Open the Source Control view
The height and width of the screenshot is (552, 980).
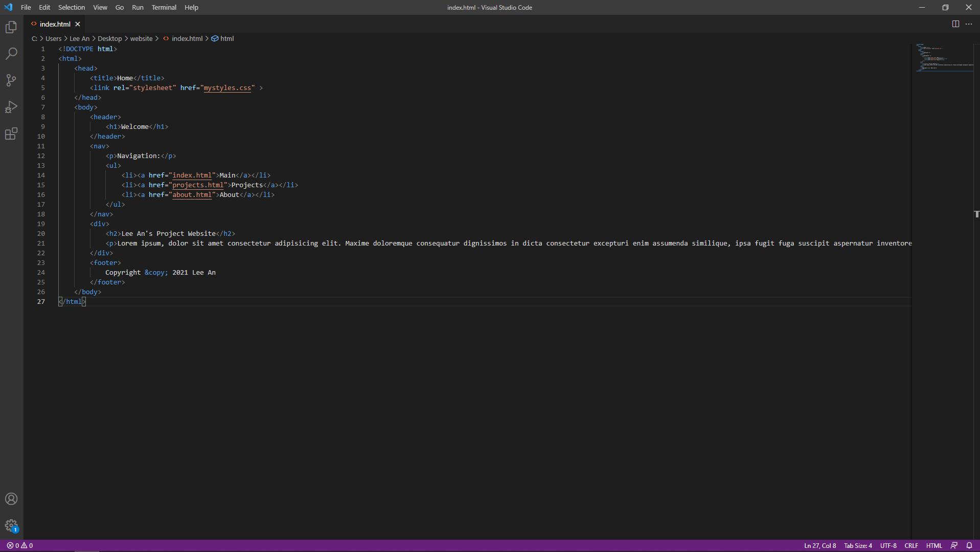(11, 80)
